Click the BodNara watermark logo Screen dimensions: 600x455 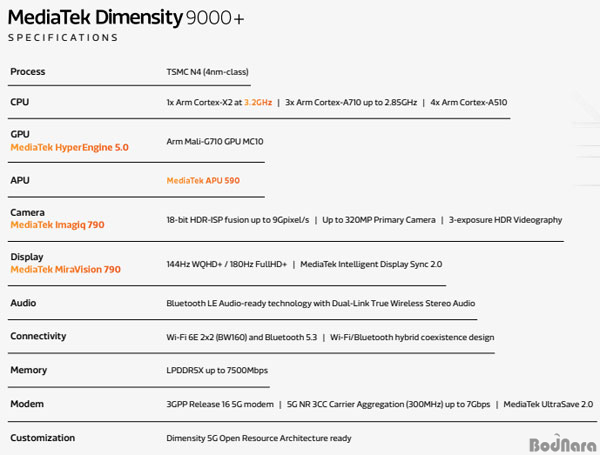(x=562, y=444)
